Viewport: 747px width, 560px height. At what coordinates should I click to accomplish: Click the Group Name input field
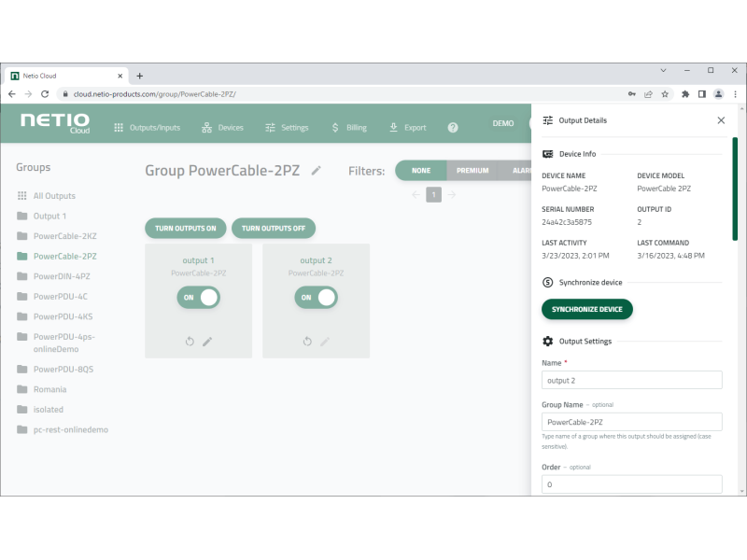coord(632,422)
